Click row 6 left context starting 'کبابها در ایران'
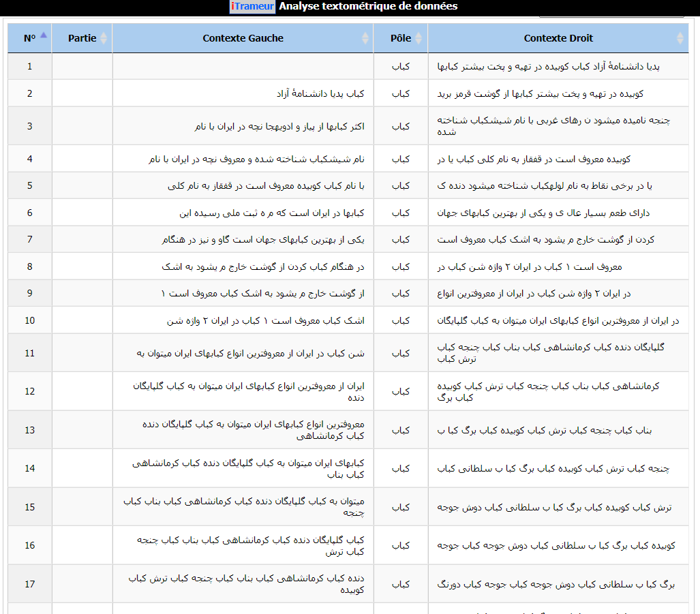700x614 pixels. pyautogui.click(x=271, y=213)
